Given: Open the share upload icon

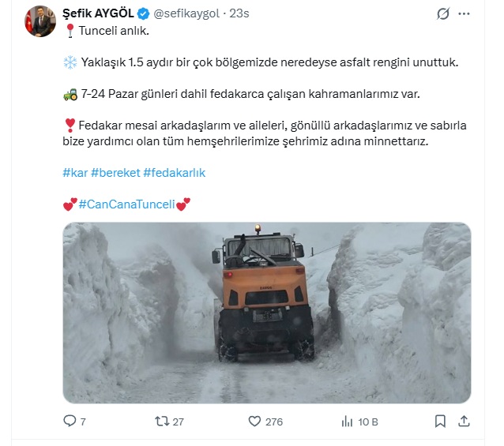Looking at the screenshot, I should (x=464, y=421).
